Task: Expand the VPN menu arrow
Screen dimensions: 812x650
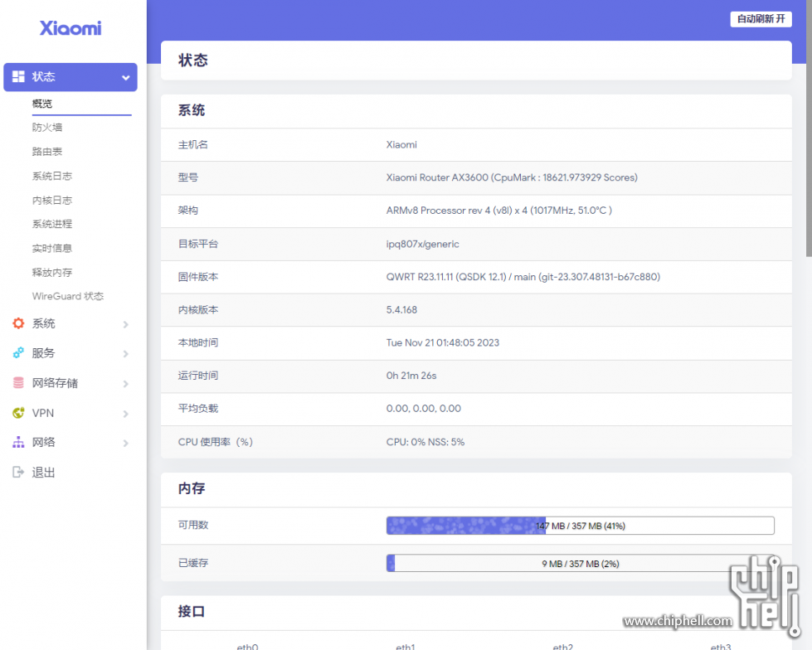Action: coord(126,414)
